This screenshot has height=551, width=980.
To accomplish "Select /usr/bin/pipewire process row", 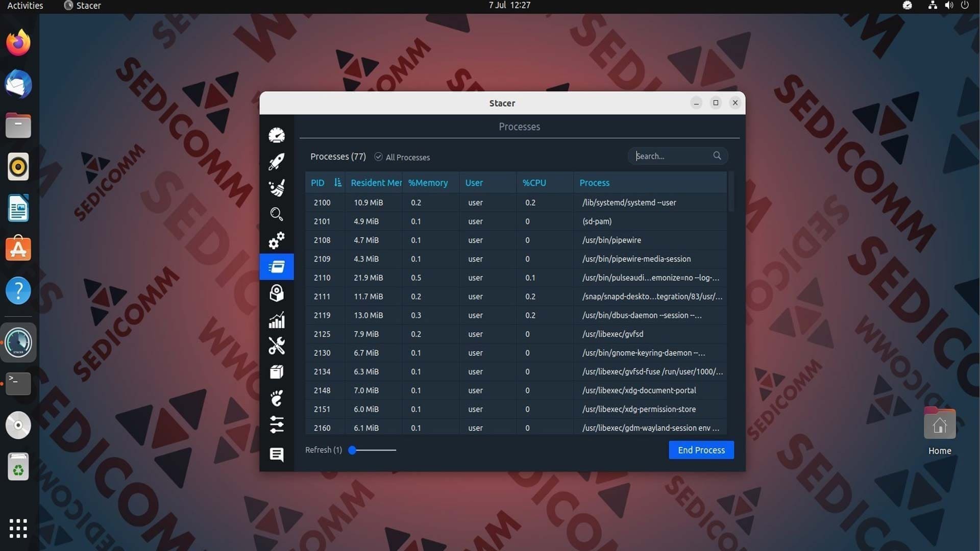I will coord(516,240).
